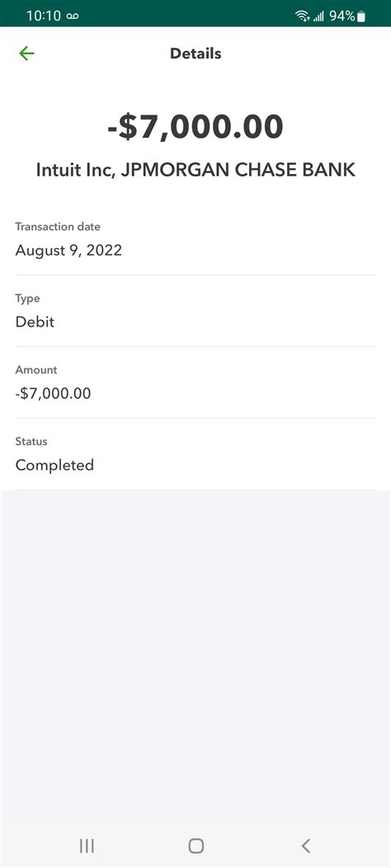Select the Status label
This screenshot has width=391, height=868.
[x=31, y=441]
